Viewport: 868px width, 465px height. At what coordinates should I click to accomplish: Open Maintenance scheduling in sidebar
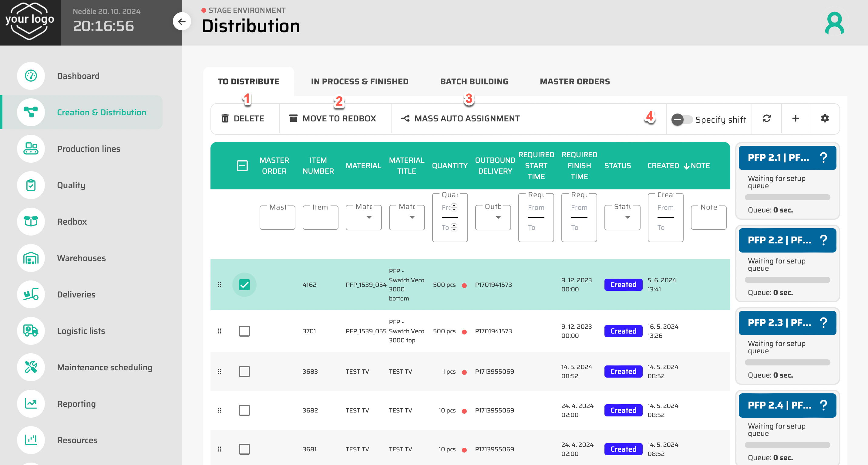(104, 367)
